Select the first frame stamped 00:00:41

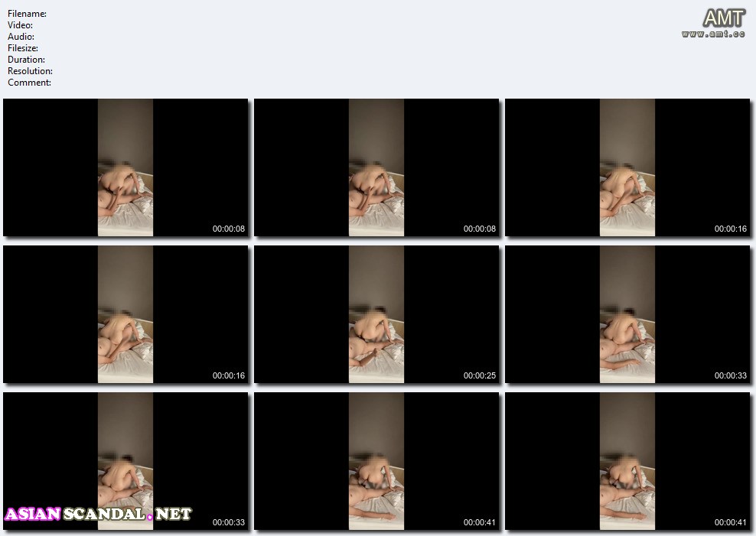(376, 461)
